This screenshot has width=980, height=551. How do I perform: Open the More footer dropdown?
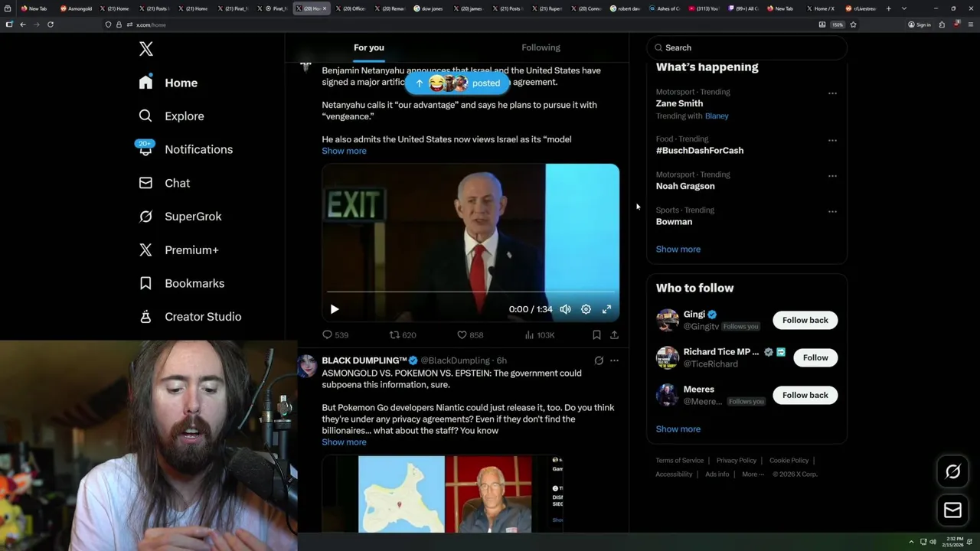[753, 474]
